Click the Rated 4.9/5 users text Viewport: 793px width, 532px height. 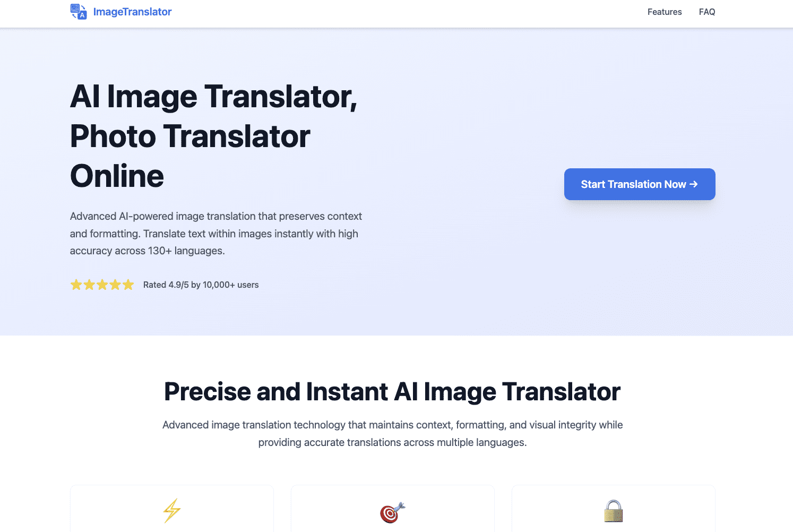pyautogui.click(x=201, y=285)
